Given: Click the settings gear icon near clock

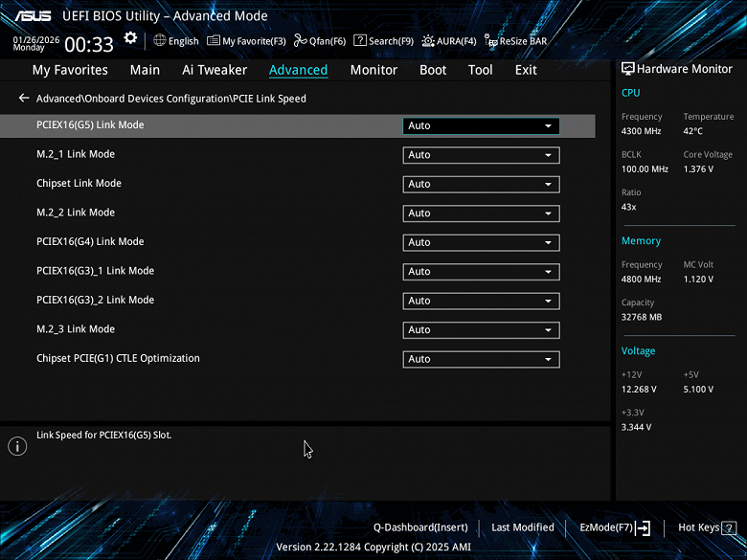Looking at the screenshot, I should [131, 39].
